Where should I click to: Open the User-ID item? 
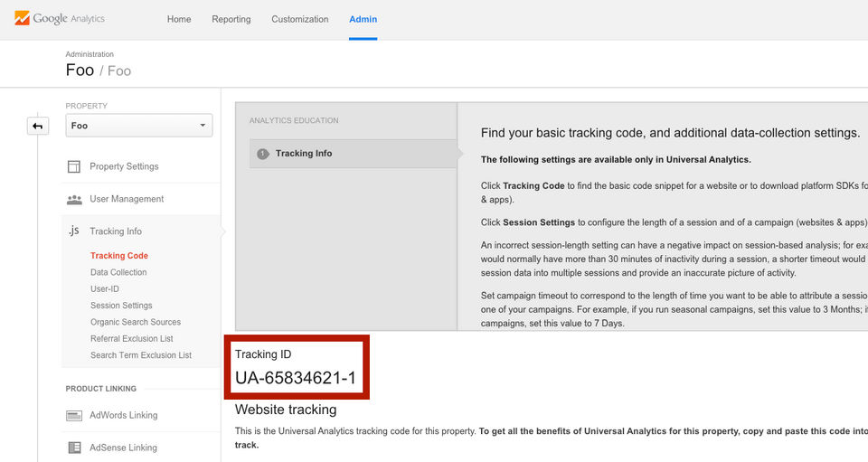click(x=105, y=288)
